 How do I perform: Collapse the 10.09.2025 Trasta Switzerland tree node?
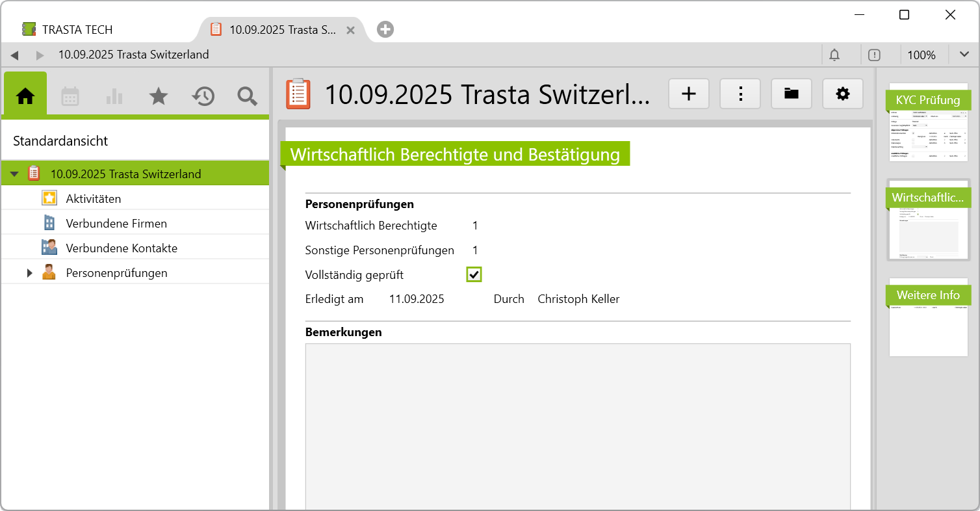coord(14,174)
